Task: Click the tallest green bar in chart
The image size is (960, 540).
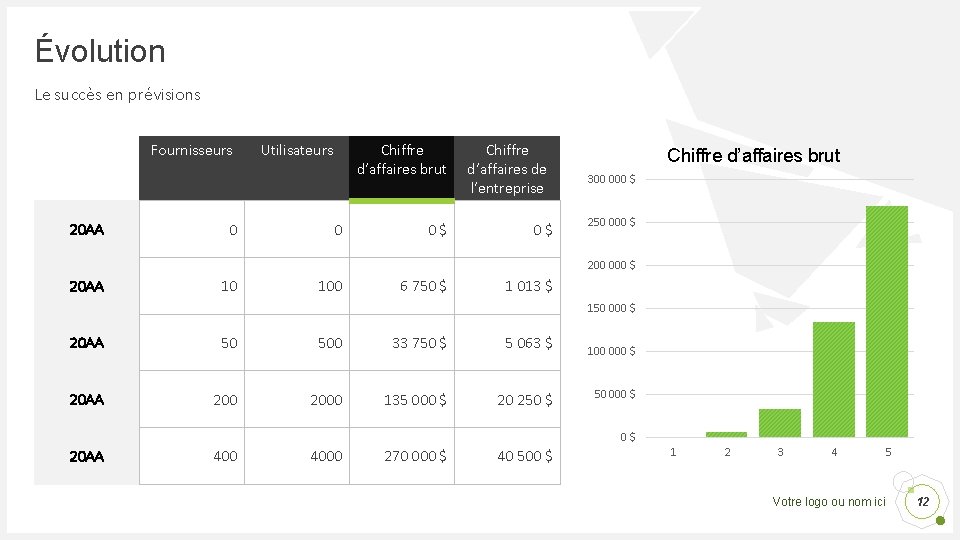Action: (x=886, y=320)
